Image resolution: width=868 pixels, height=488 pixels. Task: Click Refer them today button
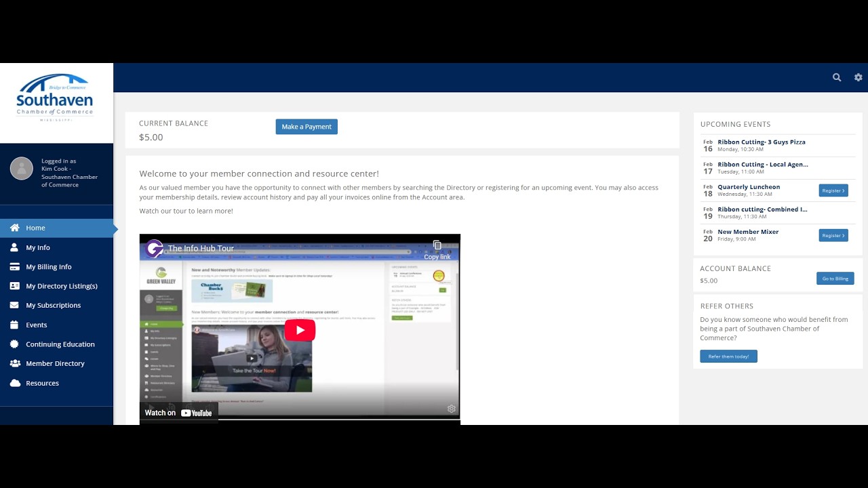tap(728, 357)
